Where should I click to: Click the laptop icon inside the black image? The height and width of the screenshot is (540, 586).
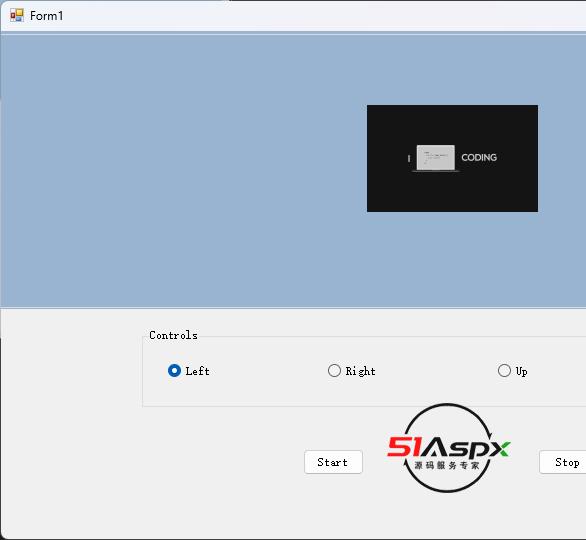point(436,158)
